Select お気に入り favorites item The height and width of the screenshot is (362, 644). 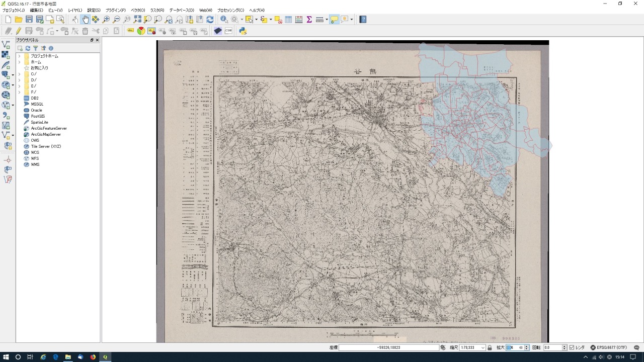pyautogui.click(x=39, y=68)
